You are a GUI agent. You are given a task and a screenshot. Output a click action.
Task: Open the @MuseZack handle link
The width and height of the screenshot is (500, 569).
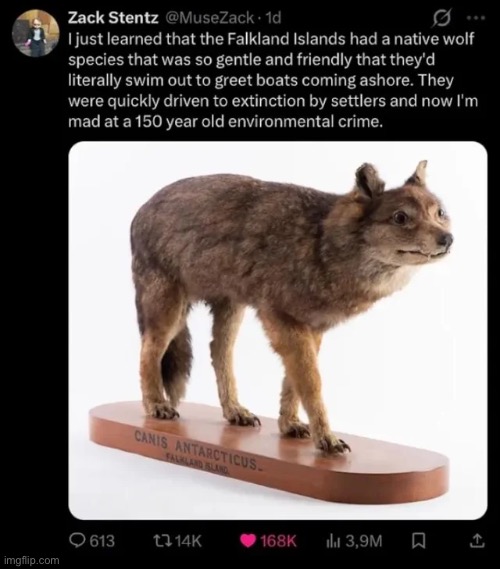210,18
